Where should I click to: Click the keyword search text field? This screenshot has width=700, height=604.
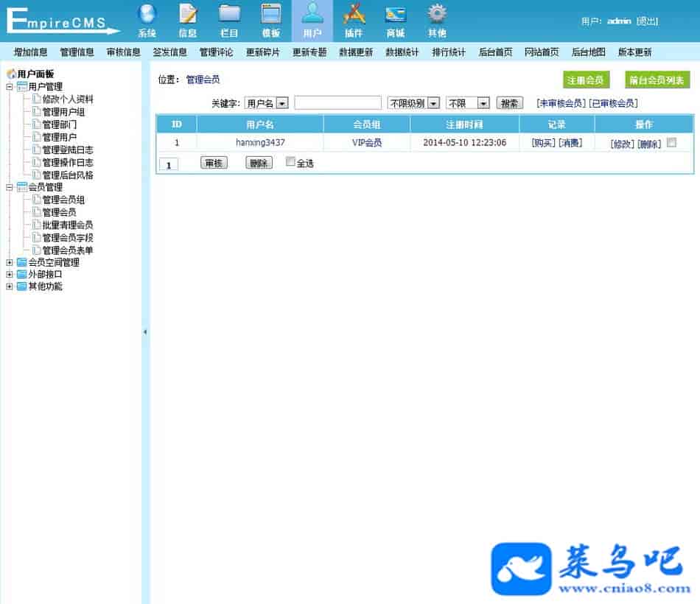pyautogui.click(x=337, y=103)
